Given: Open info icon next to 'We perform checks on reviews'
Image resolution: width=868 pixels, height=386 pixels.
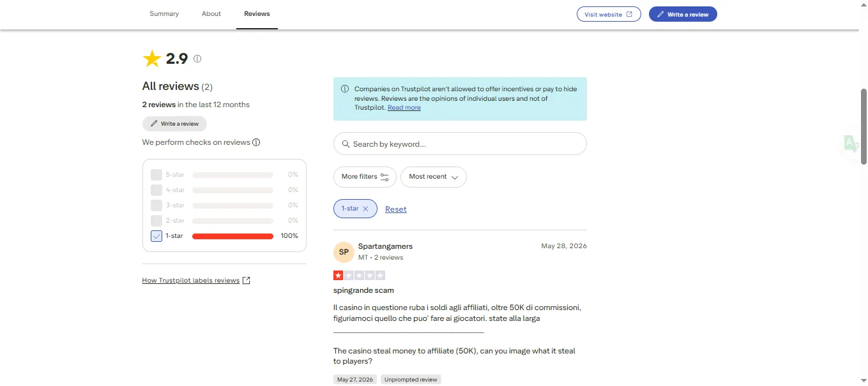Looking at the screenshot, I should coord(256,142).
